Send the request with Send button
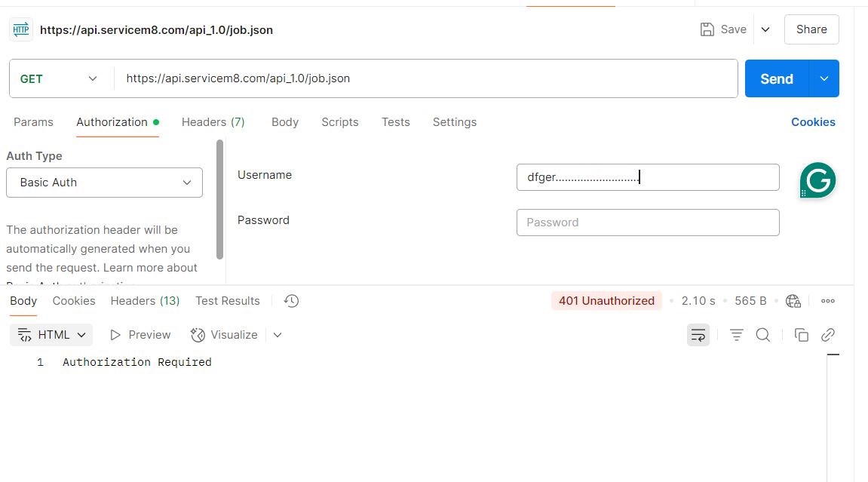Image resolution: width=868 pixels, height=482 pixels. (777, 78)
